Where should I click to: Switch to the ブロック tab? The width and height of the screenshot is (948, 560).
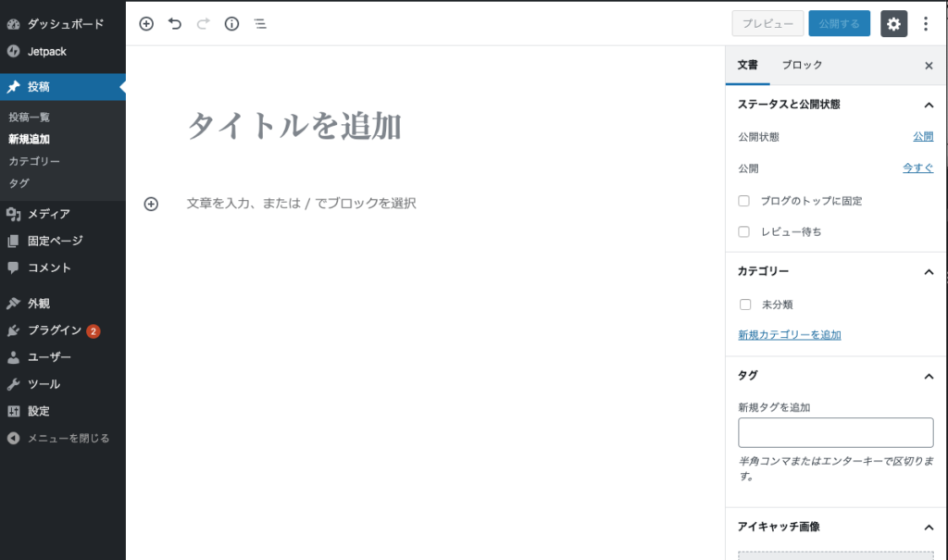(x=802, y=65)
